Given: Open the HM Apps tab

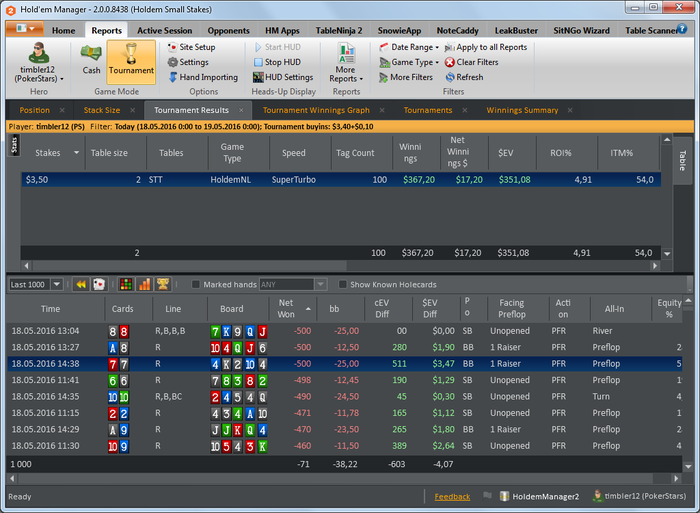Looking at the screenshot, I should tap(282, 30).
